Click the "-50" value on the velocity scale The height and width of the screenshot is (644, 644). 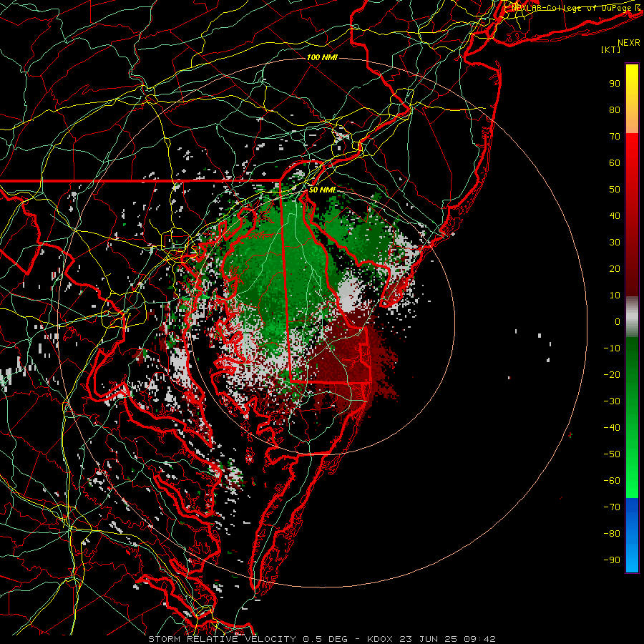point(612,454)
